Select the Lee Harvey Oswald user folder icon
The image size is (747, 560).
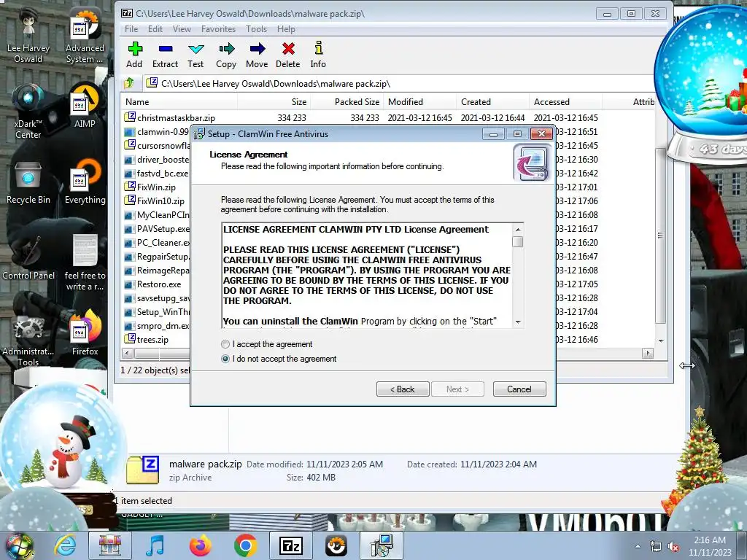(28, 36)
